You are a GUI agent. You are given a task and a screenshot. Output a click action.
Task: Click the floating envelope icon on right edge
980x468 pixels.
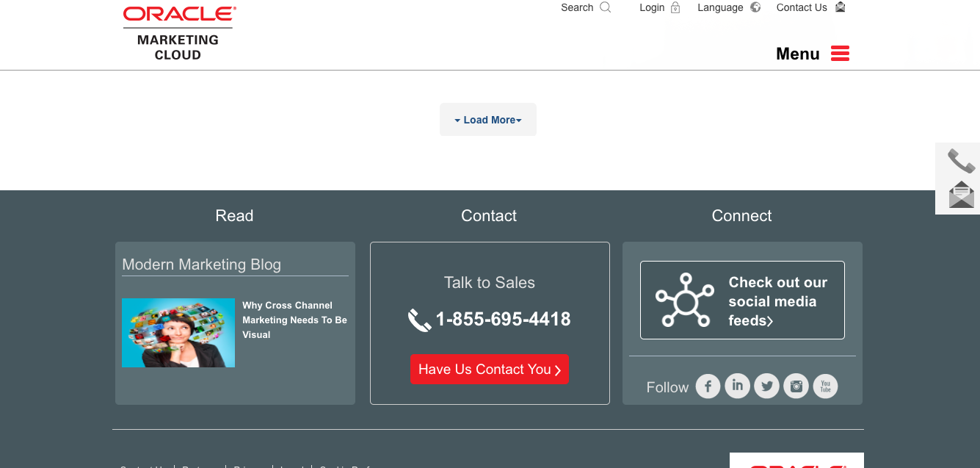coord(962,195)
